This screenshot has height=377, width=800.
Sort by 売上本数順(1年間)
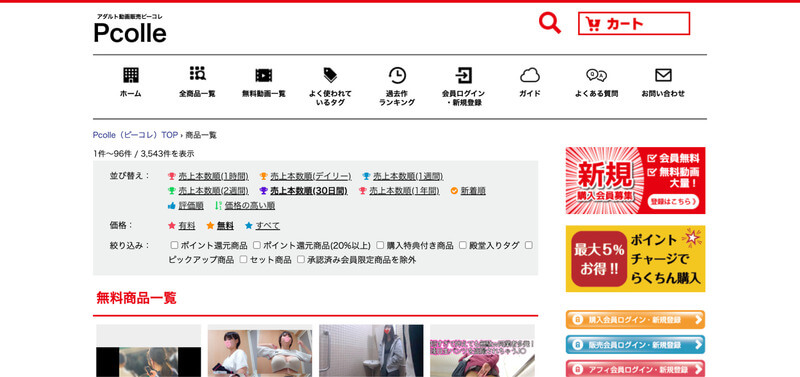click(x=404, y=191)
